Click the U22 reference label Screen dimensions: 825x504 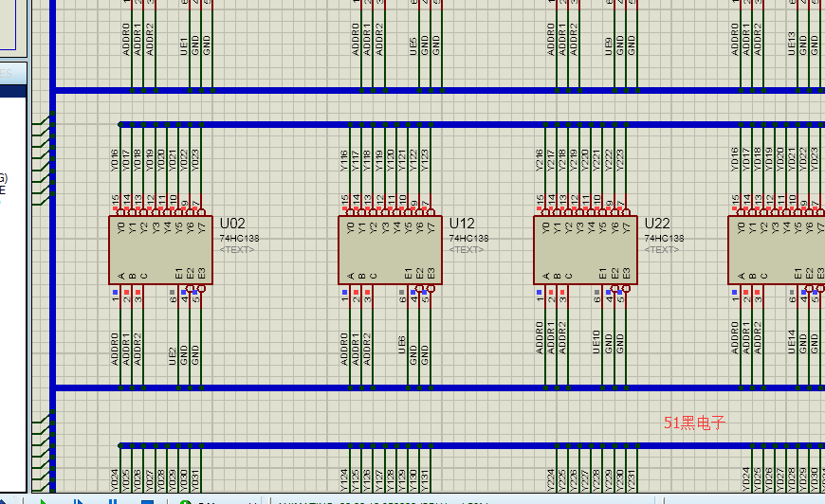[657, 224]
